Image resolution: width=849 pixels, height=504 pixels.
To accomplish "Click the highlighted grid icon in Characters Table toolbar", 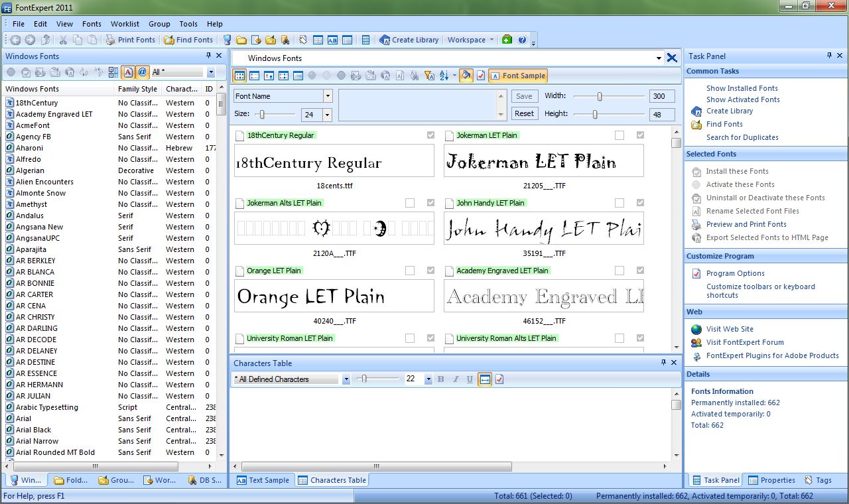I will (x=485, y=379).
